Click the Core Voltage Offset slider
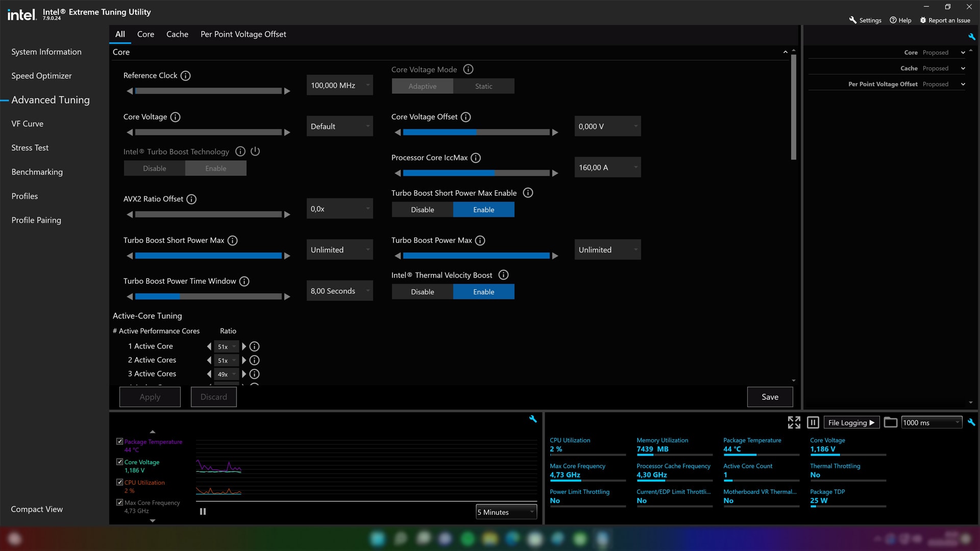This screenshot has width=980, height=551. (476, 132)
